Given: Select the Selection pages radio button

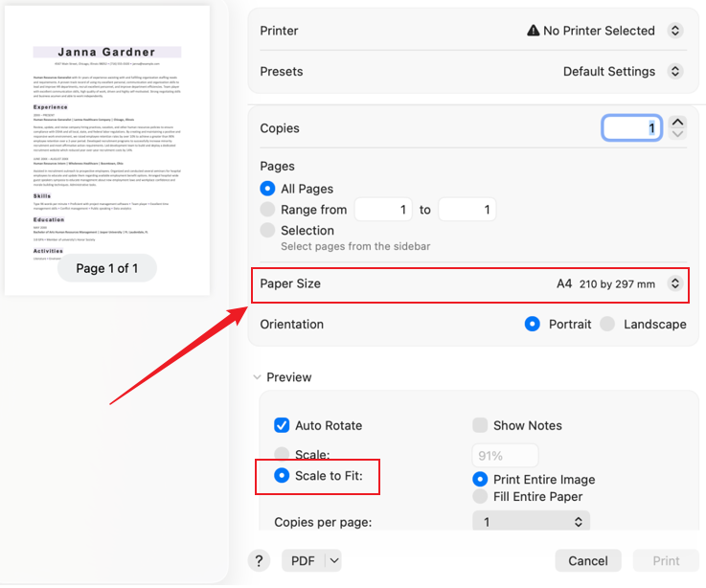Looking at the screenshot, I should point(267,230).
